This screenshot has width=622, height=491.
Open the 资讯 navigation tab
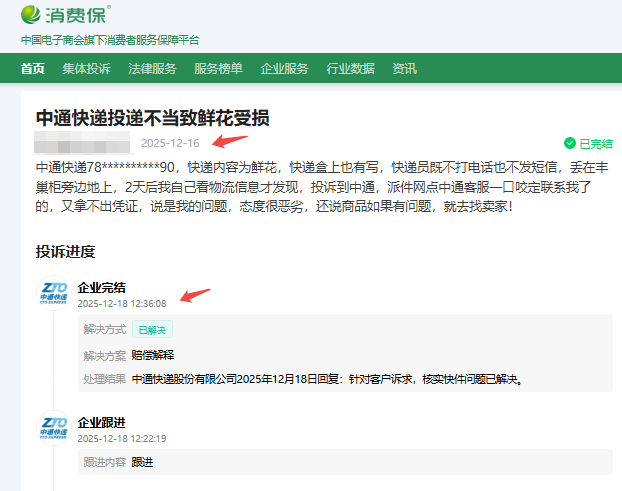tap(404, 69)
